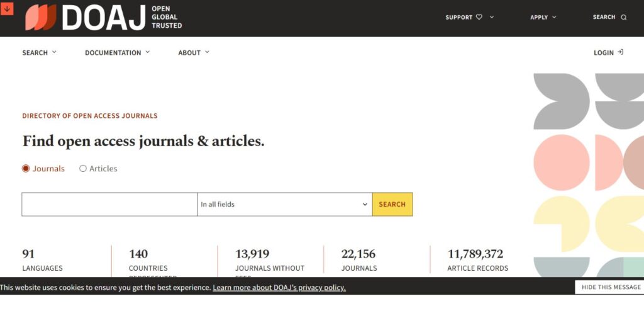
Task: Select the Articles radio button
Action: click(83, 169)
